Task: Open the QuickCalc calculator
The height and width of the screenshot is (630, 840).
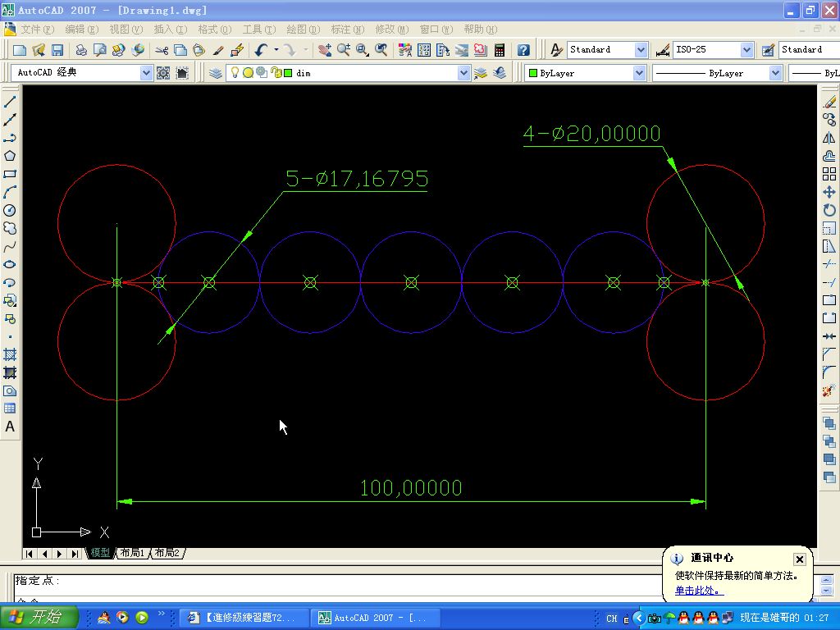Action: click(x=500, y=50)
